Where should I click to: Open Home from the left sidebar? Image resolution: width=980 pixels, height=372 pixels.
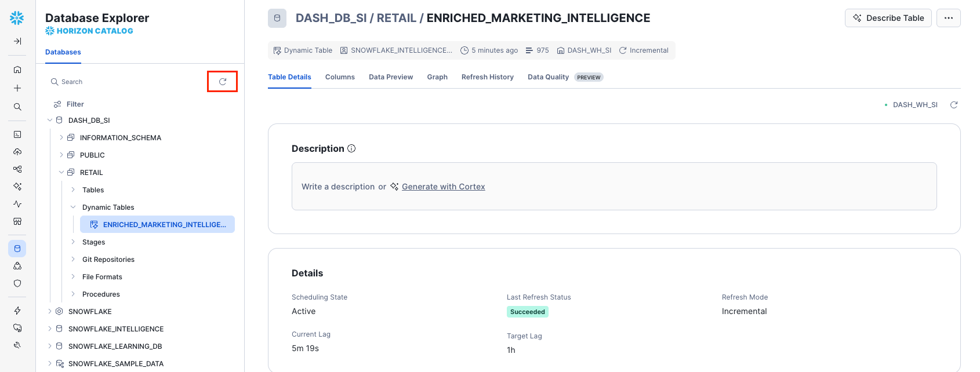17,70
